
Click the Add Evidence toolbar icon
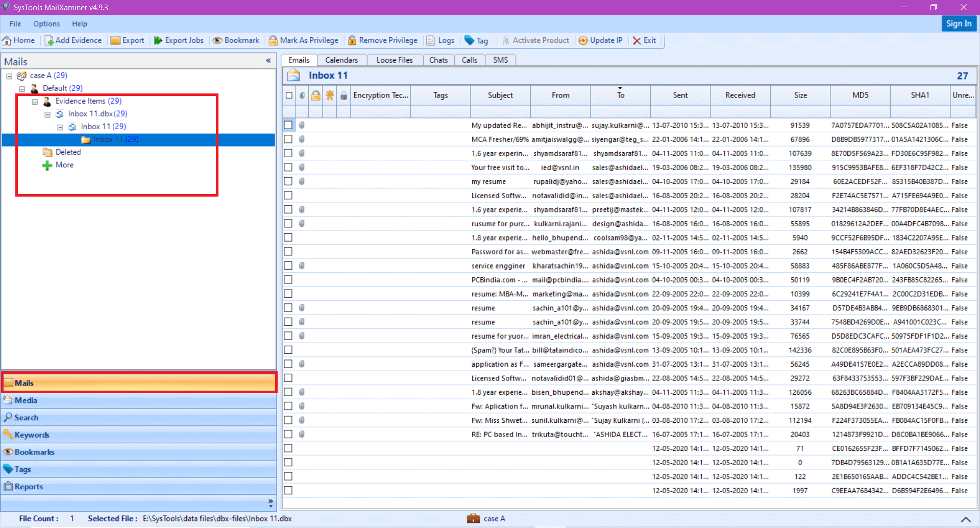[73, 40]
